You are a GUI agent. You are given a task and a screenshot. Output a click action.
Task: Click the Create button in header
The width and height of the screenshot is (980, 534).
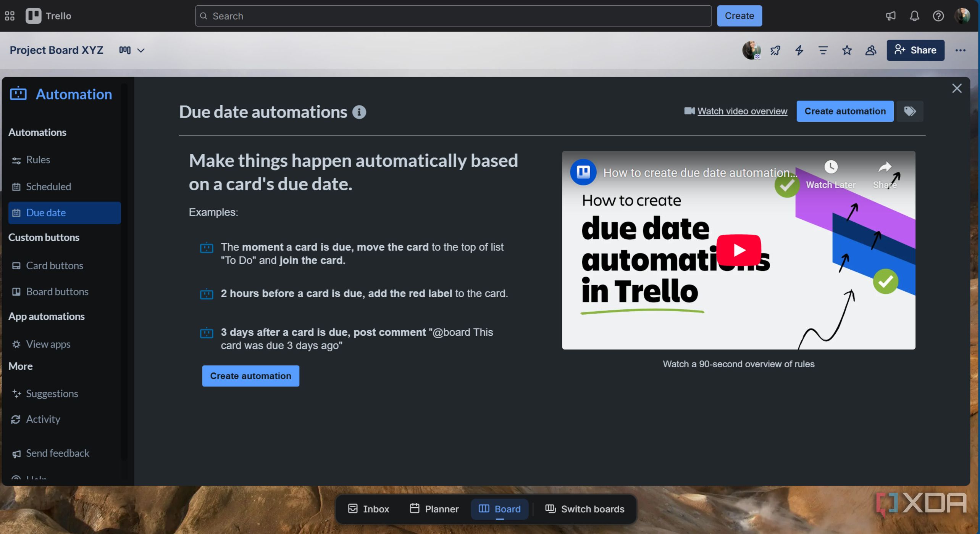(739, 16)
